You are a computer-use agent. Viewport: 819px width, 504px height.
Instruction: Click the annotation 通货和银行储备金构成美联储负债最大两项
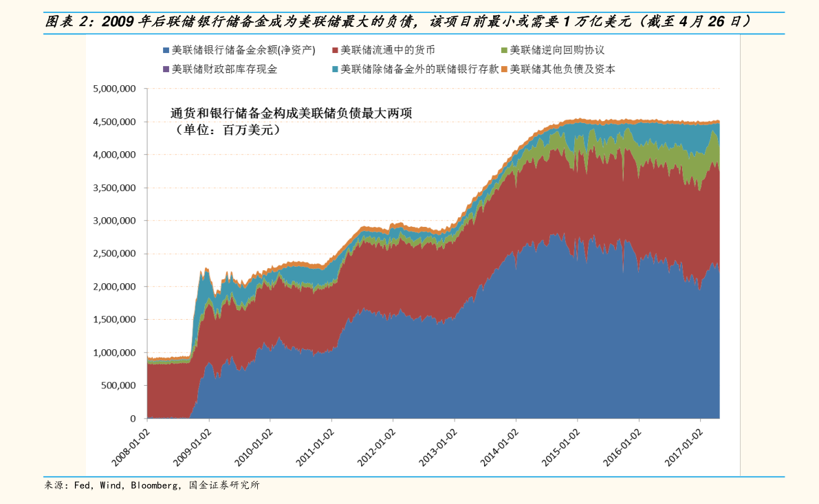292,113
